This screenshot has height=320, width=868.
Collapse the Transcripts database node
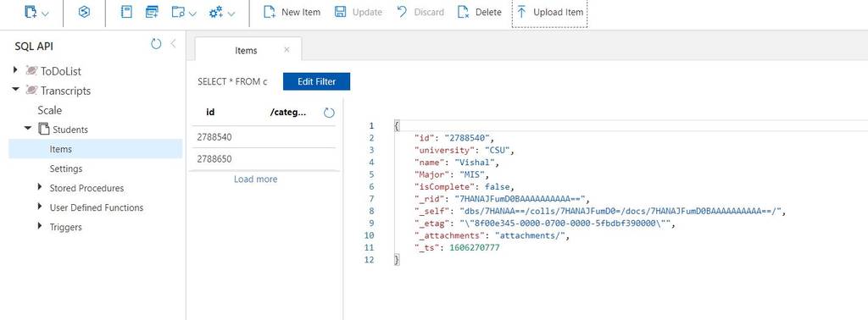15,89
